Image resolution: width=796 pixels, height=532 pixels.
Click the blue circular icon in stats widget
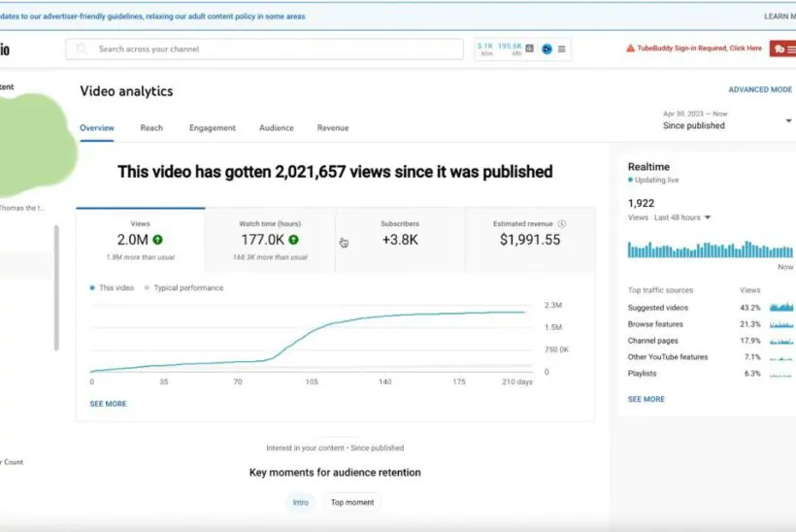click(547, 49)
